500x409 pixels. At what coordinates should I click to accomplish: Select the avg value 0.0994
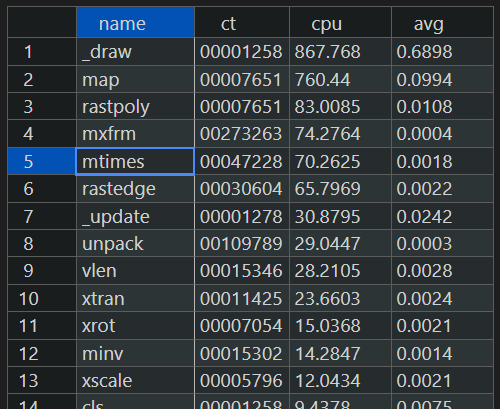pos(442,79)
